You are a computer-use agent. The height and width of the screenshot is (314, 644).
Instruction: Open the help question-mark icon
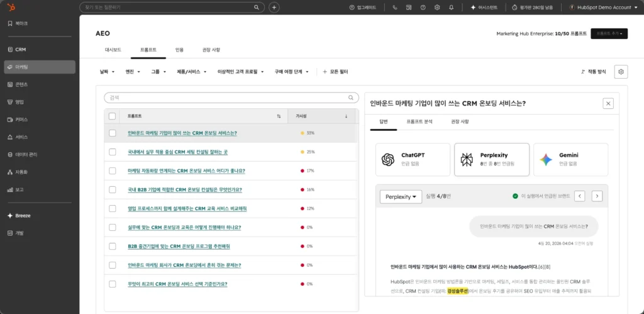pyautogui.click(x=423, y=8)
